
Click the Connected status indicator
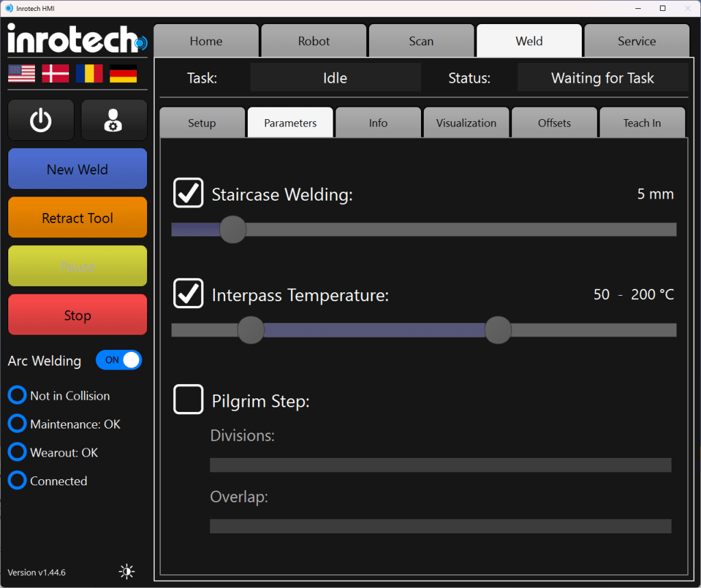pyautogui.click(x=17, y=481)
